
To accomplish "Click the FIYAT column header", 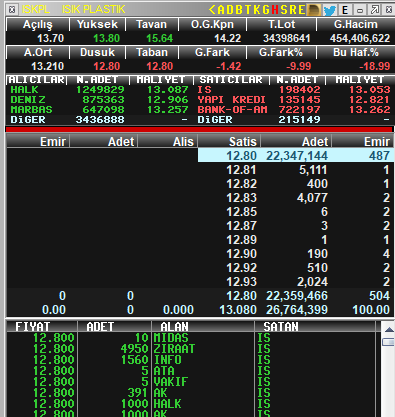I will point(42,327).
